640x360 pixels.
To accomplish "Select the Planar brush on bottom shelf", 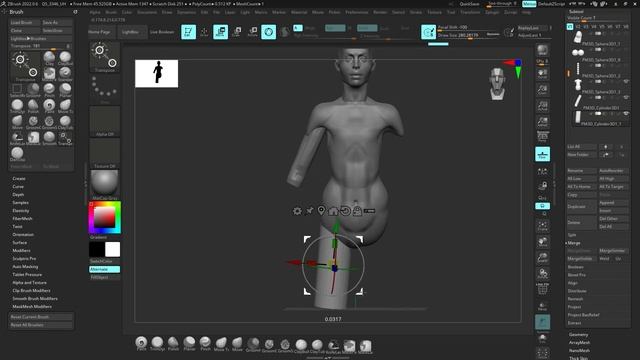I will point(189,344).
